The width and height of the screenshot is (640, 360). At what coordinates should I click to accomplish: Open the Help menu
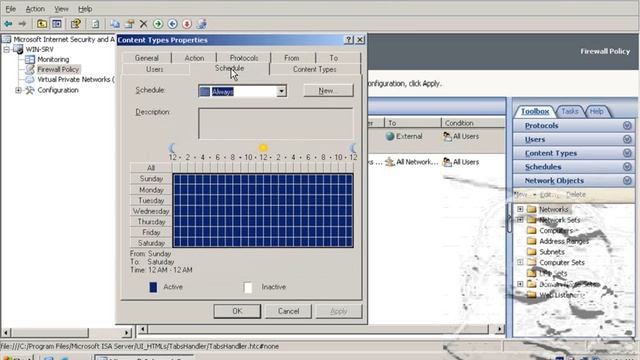[85, 9]
